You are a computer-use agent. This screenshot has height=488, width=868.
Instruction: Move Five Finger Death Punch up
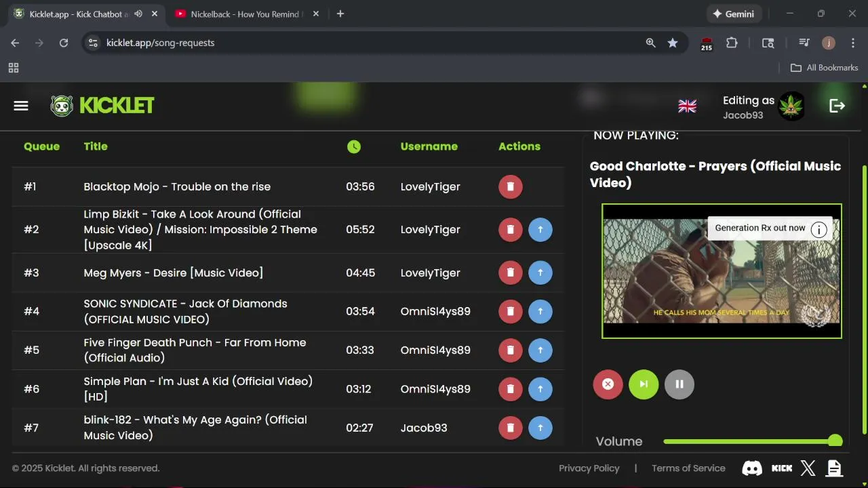click(x=540, y=350)
